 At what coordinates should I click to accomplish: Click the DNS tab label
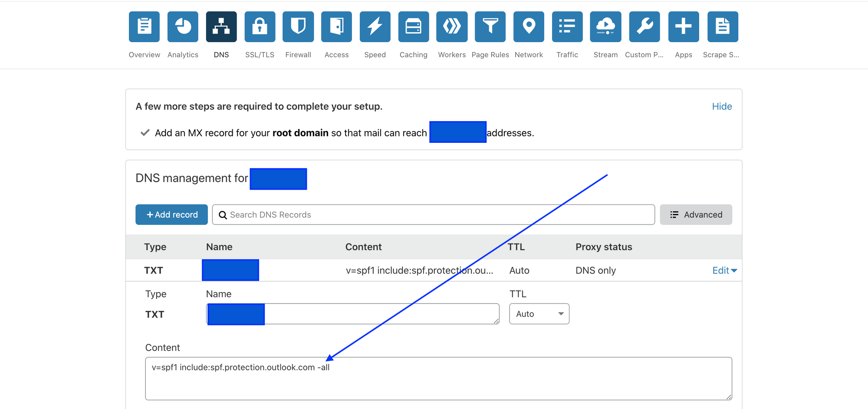point(221,55)
